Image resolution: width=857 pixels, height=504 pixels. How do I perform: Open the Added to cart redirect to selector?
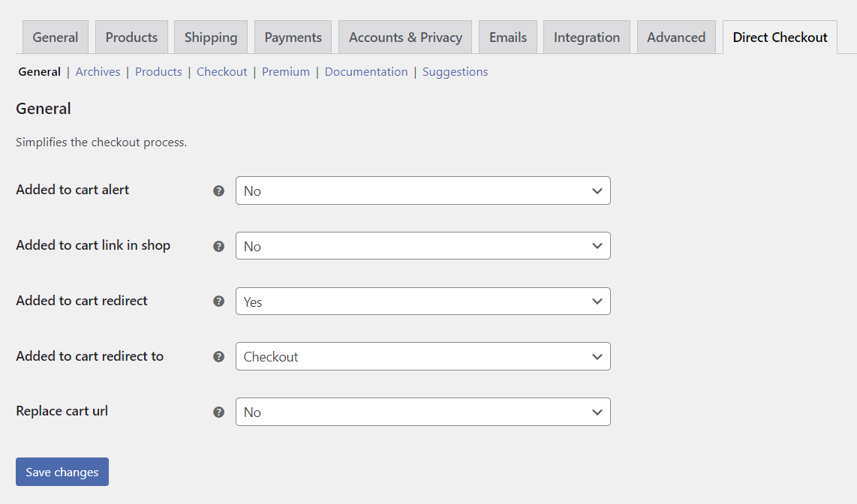click(x=422, y=356)
